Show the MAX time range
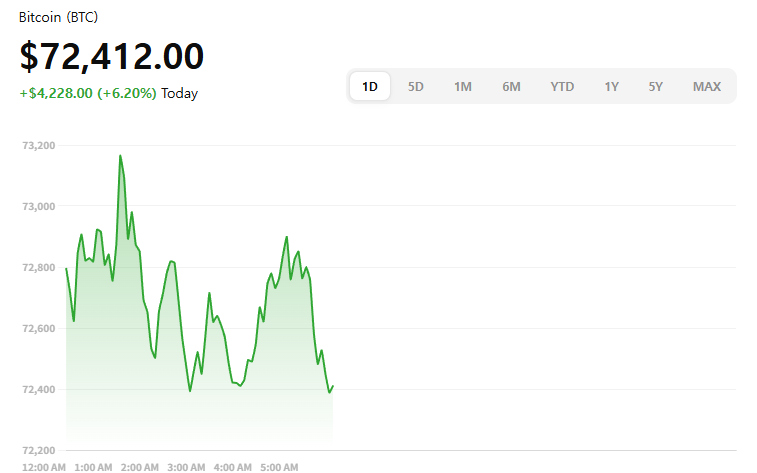Screen dimensions: 757x473 pos(706,87)
